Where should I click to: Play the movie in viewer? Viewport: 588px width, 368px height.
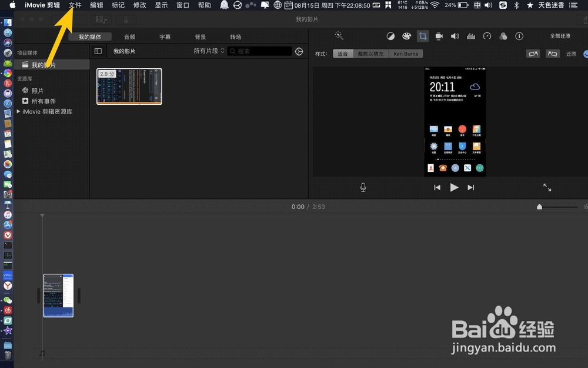tap(454, 187)
